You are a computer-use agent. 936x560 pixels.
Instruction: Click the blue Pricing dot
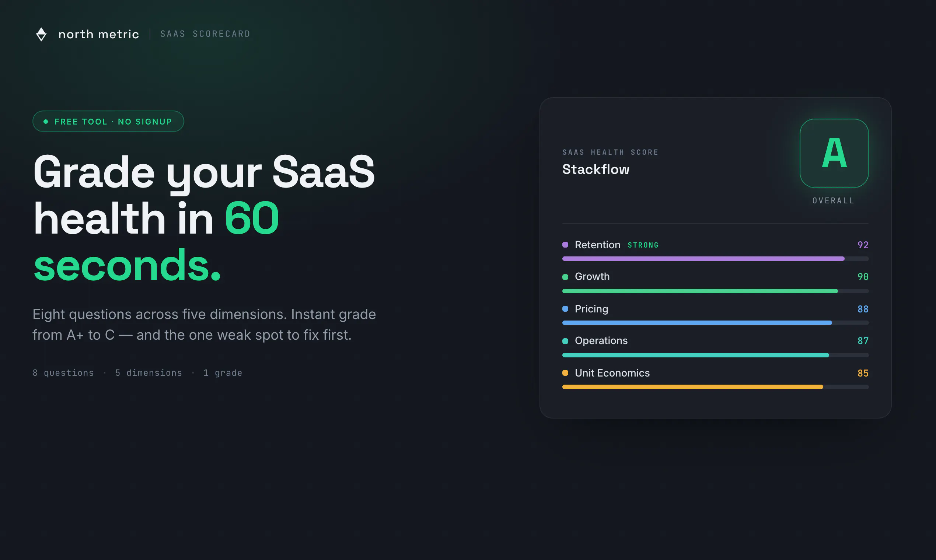tap(565, 309)
